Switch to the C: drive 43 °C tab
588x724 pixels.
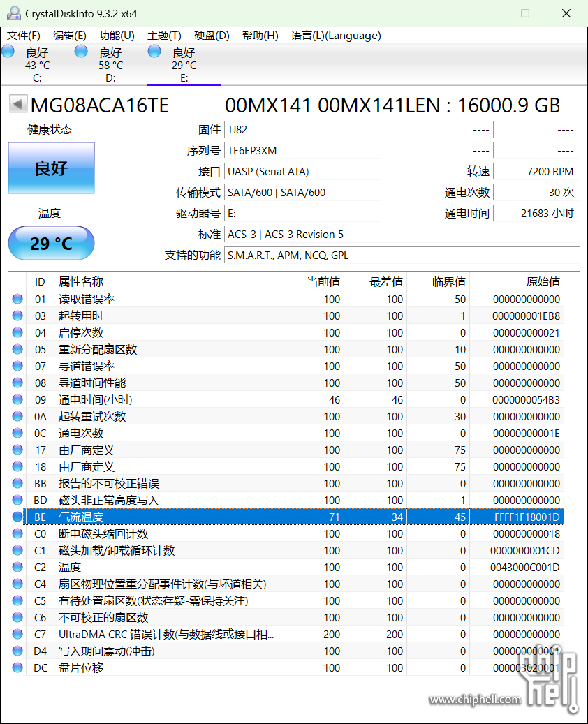coord(37,65)
